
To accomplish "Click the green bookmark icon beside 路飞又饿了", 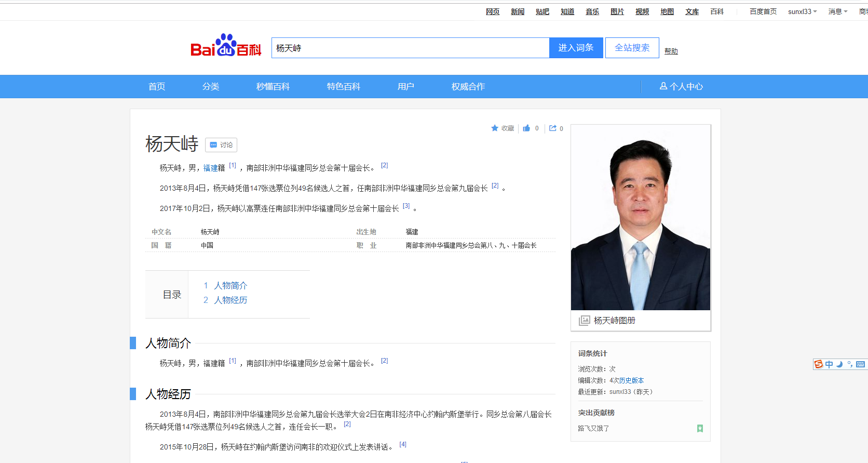I will pos(700,428).
